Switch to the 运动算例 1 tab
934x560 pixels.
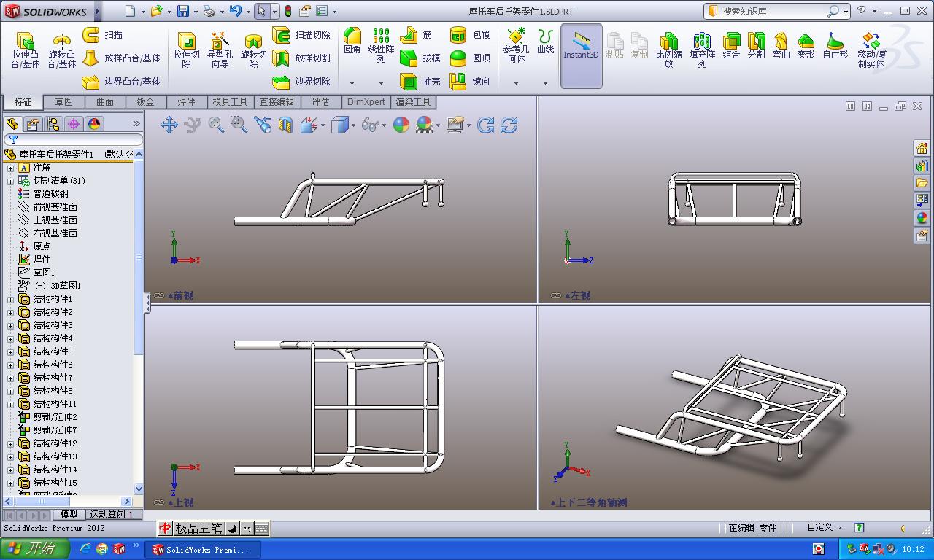pyautogui.click(x=111, y=514)
